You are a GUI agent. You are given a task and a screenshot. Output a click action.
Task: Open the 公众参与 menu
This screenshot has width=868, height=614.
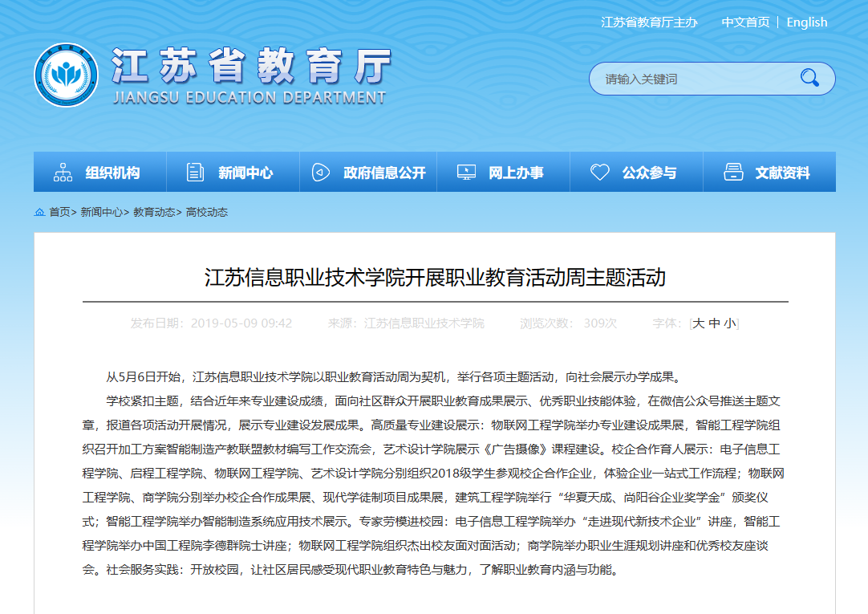coord(637,173)
